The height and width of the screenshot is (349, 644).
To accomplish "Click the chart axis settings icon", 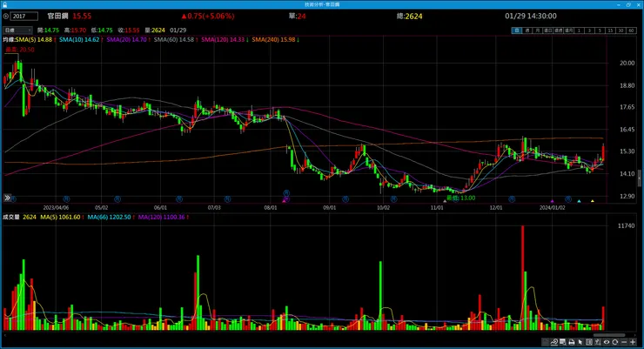I will click(598, 342).
